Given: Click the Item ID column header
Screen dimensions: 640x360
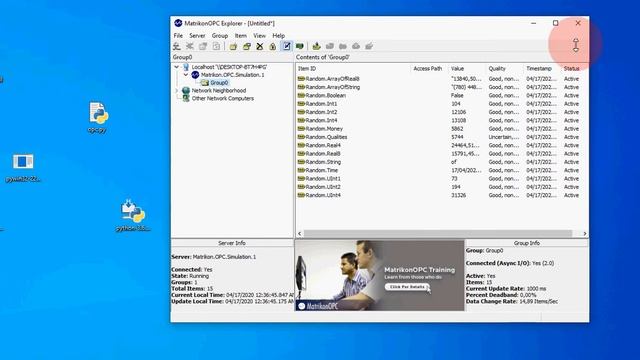Looking at the screenshot, I should pyautogui.click(x=353, y=69).
